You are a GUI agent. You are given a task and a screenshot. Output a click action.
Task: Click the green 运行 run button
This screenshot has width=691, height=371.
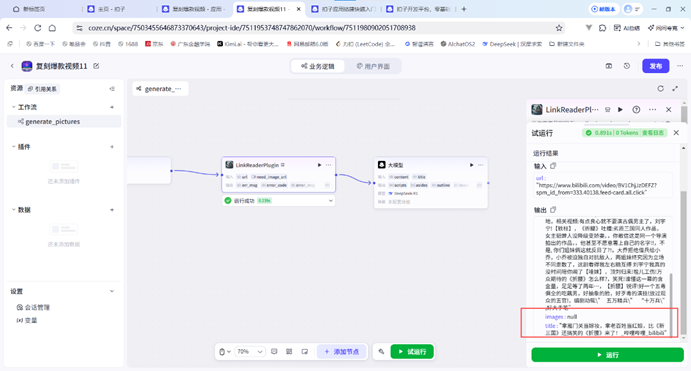[x=607, y=355]
